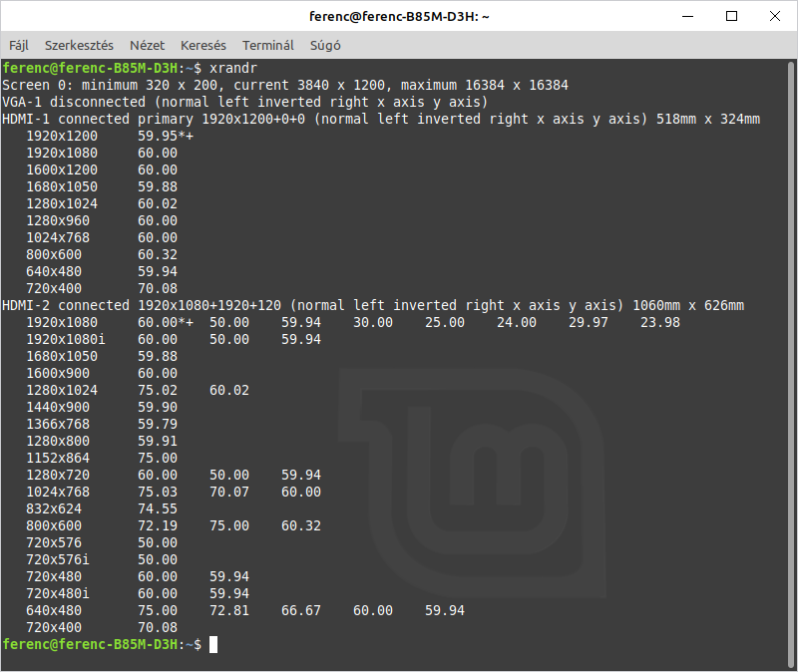Click the '60.02' rate beside 1280x1024 under HDMI-1
The image size is (798, 672).
(158, 203)
